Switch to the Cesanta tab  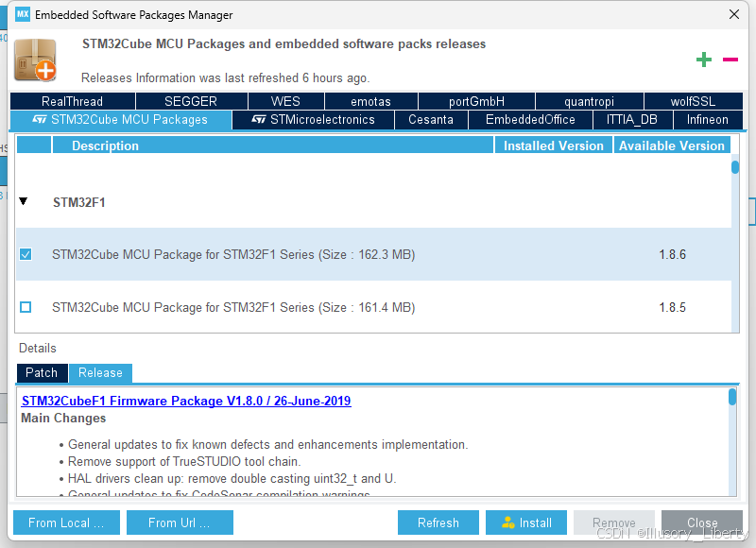point(431,120)
